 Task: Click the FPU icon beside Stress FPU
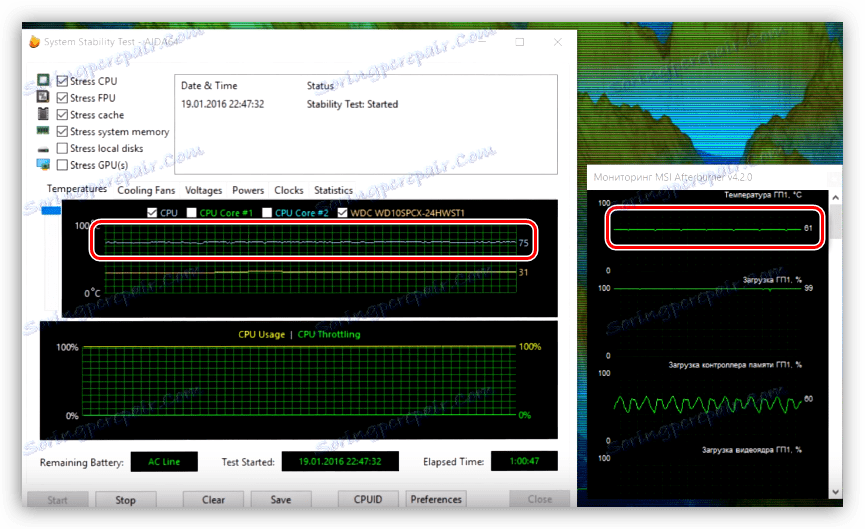click(x=43, y=97)
